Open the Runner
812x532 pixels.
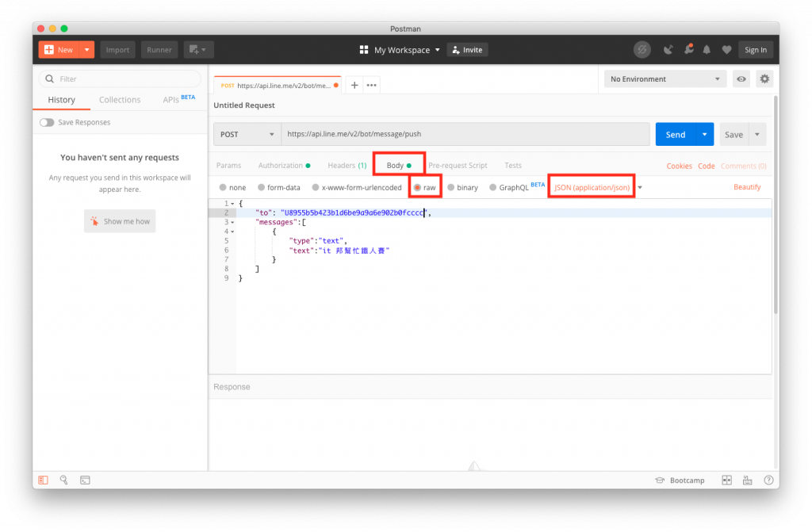tap(159, 50)
